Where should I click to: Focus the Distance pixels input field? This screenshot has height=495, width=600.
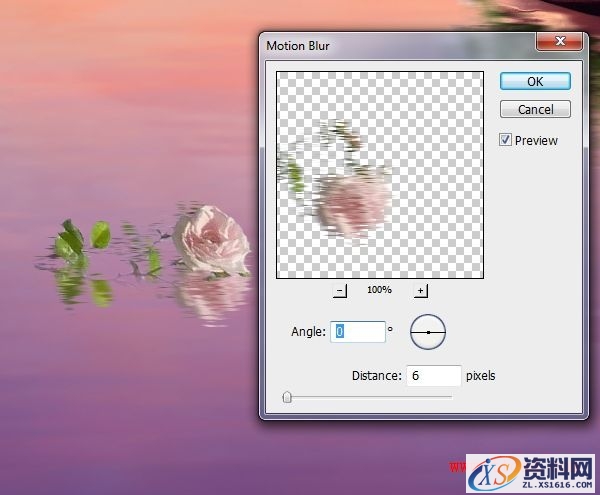pyautogui.click(x=433, y=376)
